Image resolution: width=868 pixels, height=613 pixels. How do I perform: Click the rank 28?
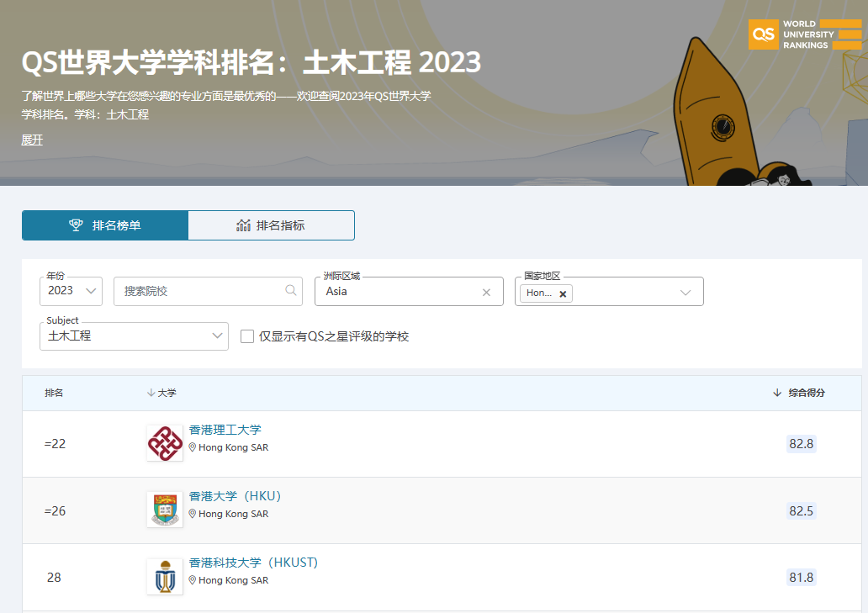click(x=54, y=577)
